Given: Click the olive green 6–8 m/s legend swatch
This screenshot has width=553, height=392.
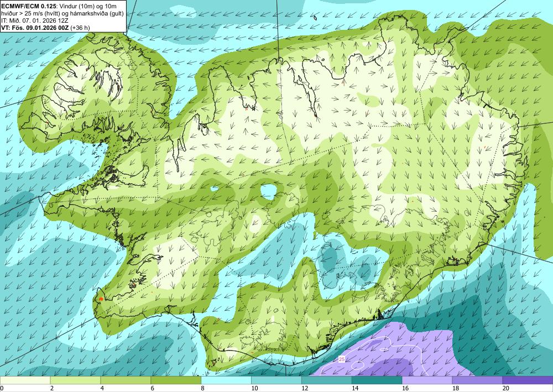Looking at the screenshot, I should pyautogui.click(x=176, y=380).
